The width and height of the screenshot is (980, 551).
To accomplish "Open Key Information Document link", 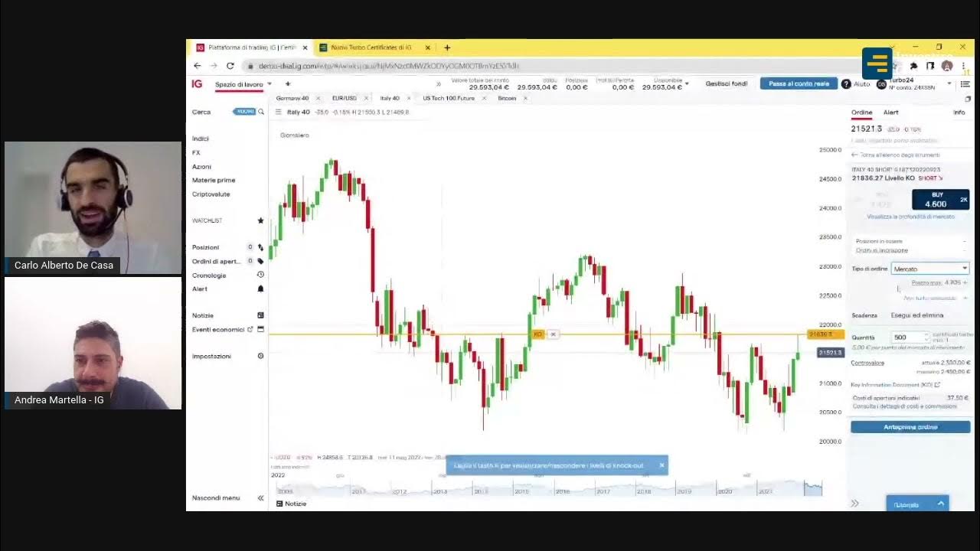I will coord(895,385).
